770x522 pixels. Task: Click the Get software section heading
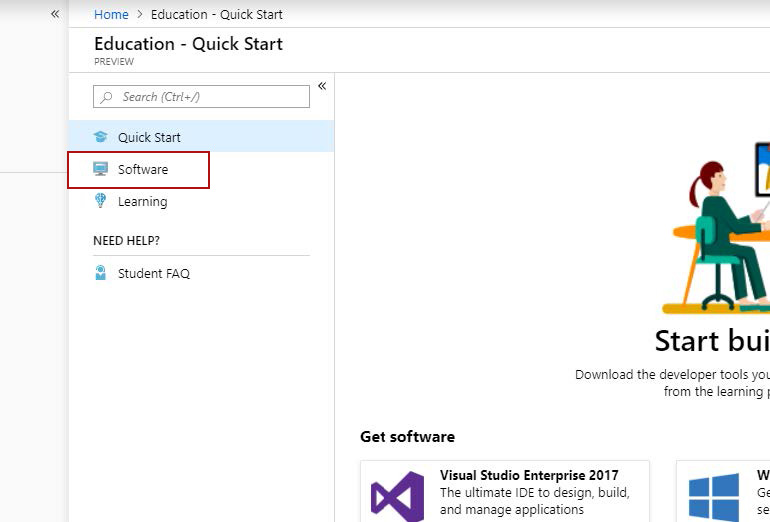tap(407, 437)
